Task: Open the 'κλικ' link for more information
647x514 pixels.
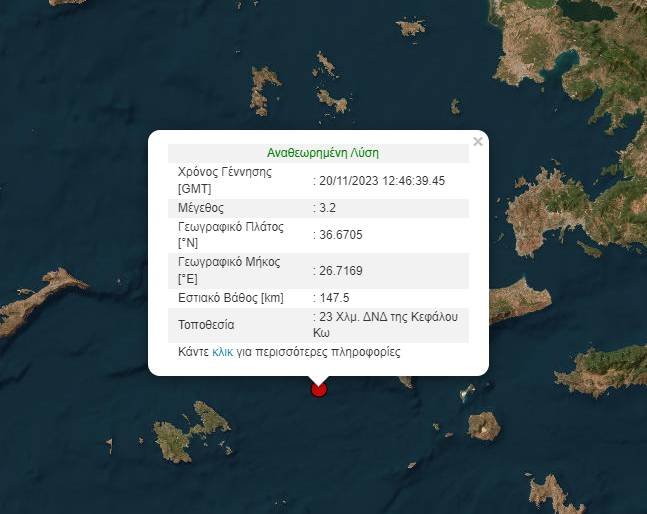Action: 223,352
